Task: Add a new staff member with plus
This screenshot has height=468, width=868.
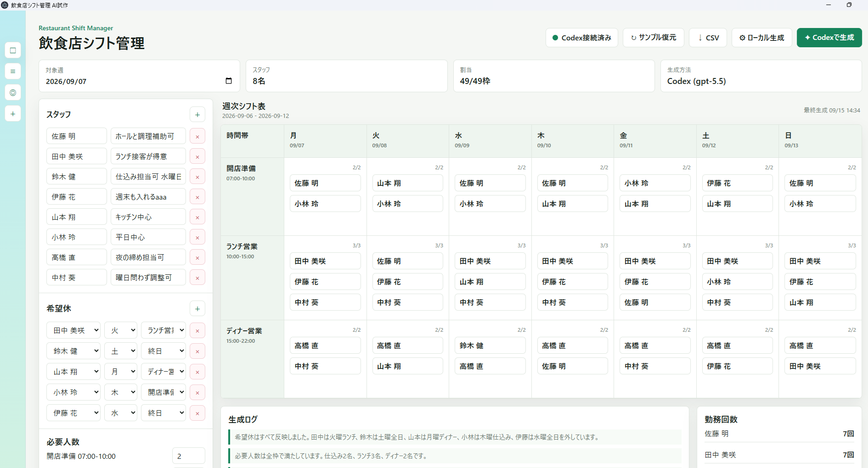Action: (197, 115)
